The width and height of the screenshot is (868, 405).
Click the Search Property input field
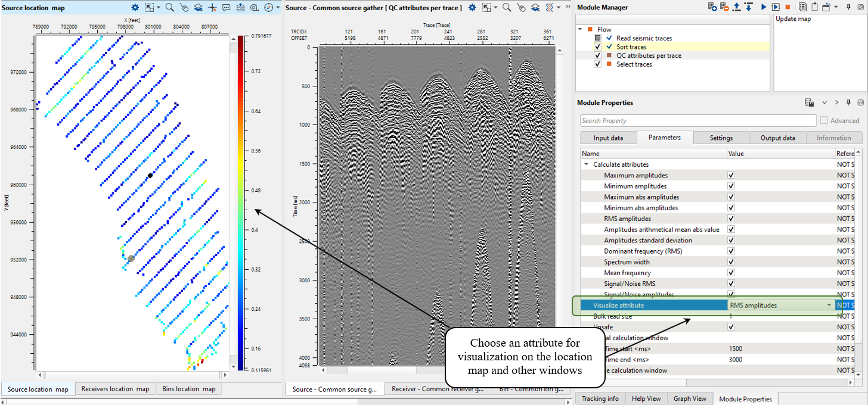point(697,120)
